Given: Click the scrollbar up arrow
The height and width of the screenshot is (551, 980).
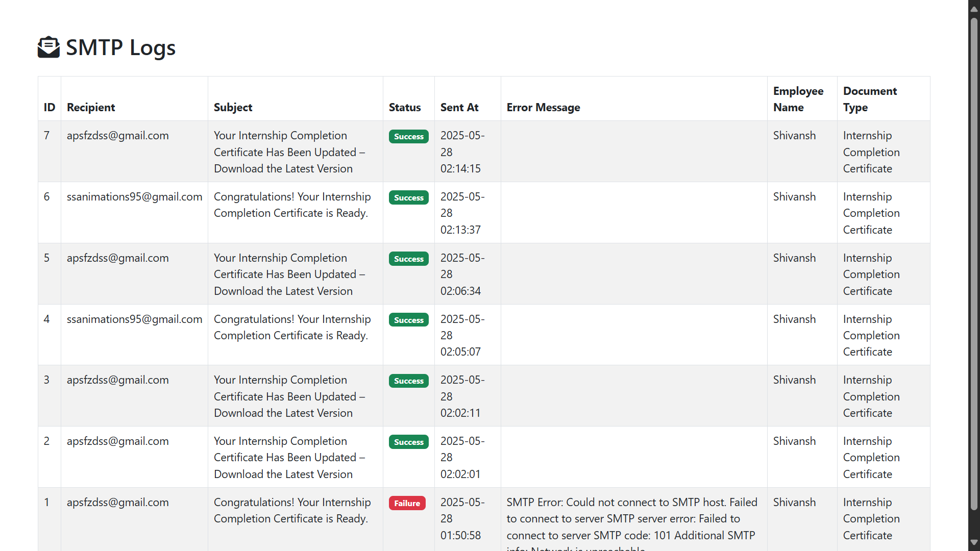Looking at the screenshot, I should [974, 9].
